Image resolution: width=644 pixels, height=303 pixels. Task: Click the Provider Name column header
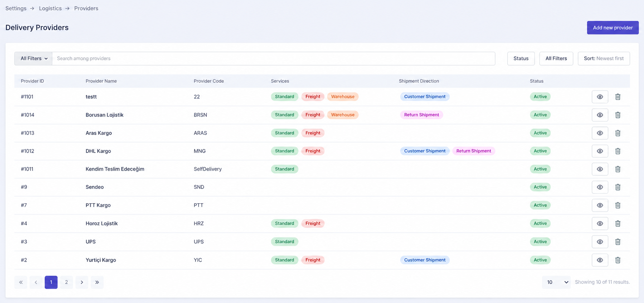click(x=101, y=81)
